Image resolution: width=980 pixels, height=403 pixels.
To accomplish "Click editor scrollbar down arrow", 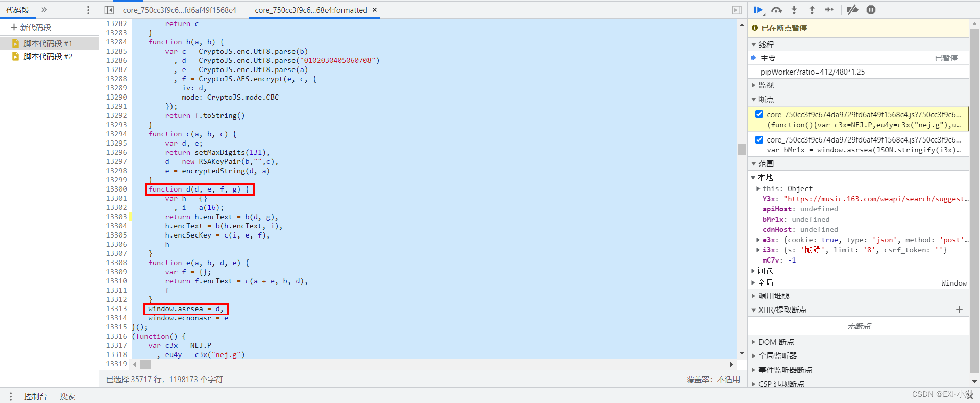I will pos(742,353).
